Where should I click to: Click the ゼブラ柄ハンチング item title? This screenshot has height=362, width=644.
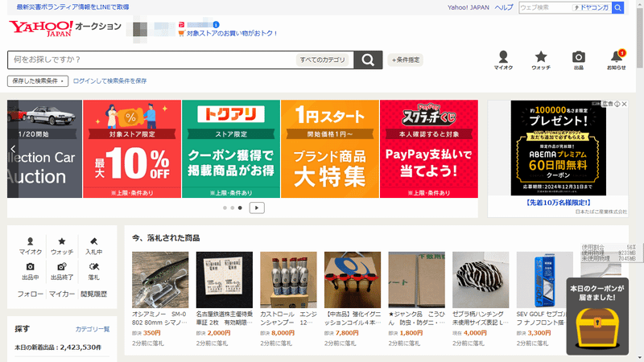481,319
